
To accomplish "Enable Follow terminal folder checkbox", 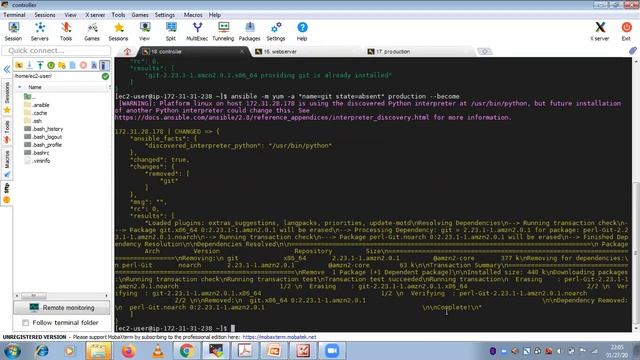I will click(25, 323).
